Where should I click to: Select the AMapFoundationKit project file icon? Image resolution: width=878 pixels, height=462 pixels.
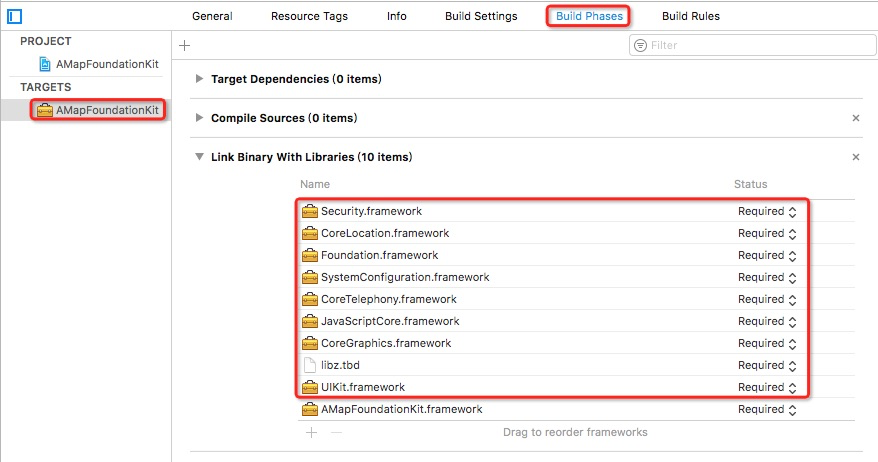pyautogui.click(x=45, y=64)
